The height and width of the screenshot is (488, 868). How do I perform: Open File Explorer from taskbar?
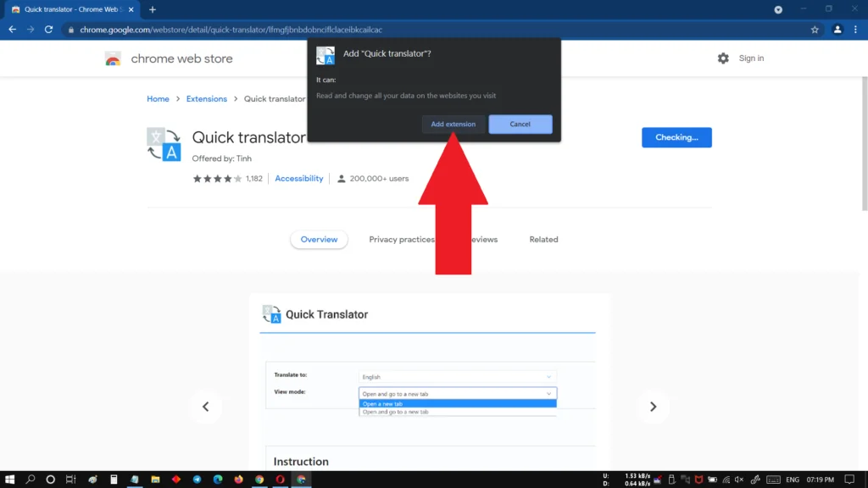click(x=156, y=480)
